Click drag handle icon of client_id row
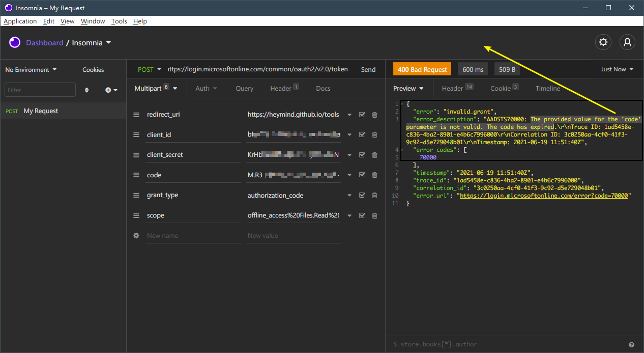Screen dimensions: 644x353 pos(136,135)
